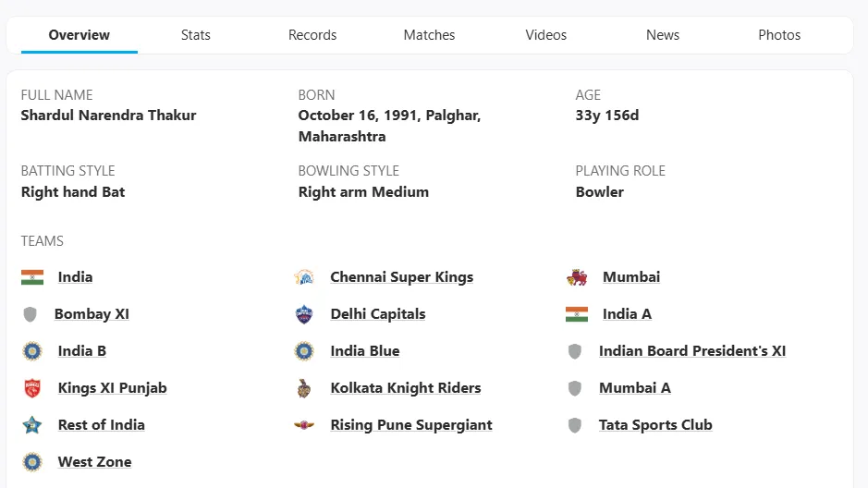Switch to the Stats tab
Viewport: 868px width, 488px height.
(195, 35)
